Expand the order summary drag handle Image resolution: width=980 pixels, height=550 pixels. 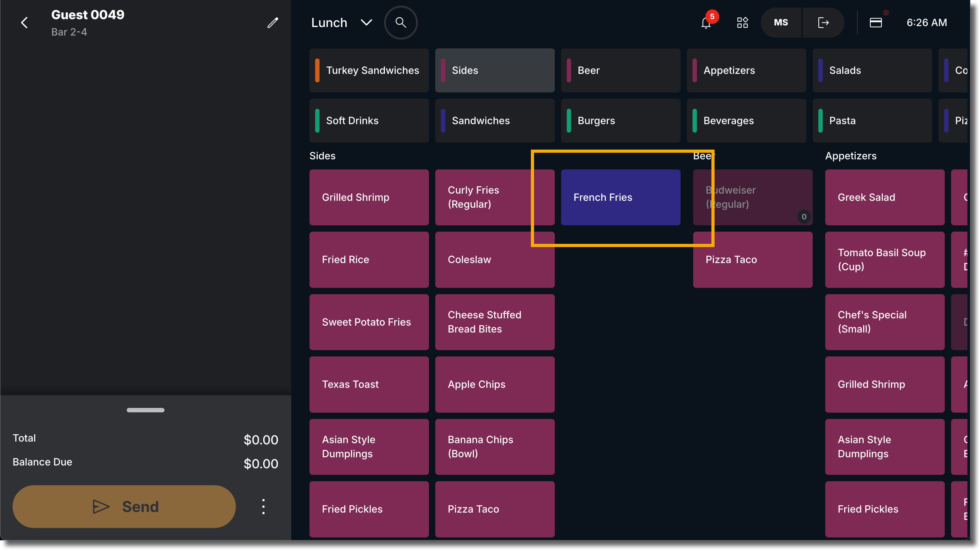point(145,410)
